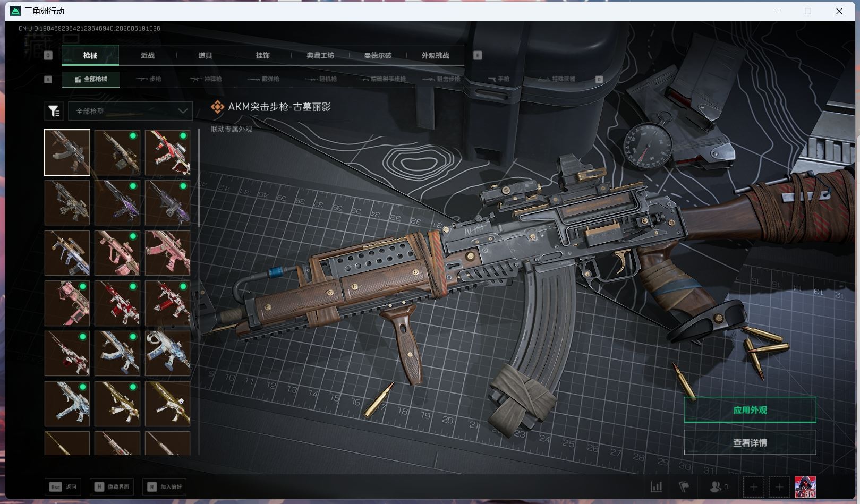Click the D next-category key hint
This screenshot has height=504, width=860.
click(599, 79)
